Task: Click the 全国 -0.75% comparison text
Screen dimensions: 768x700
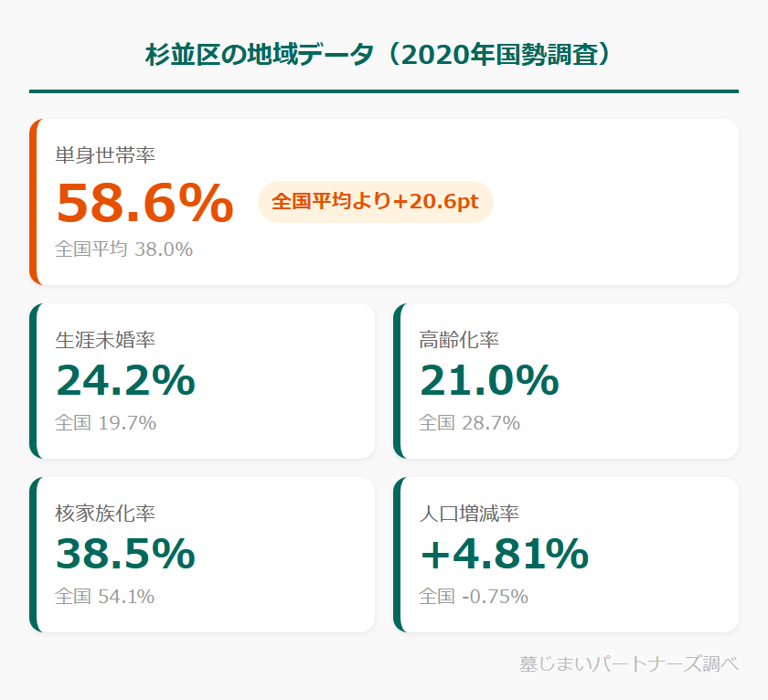Action: [x=474, y=596]
